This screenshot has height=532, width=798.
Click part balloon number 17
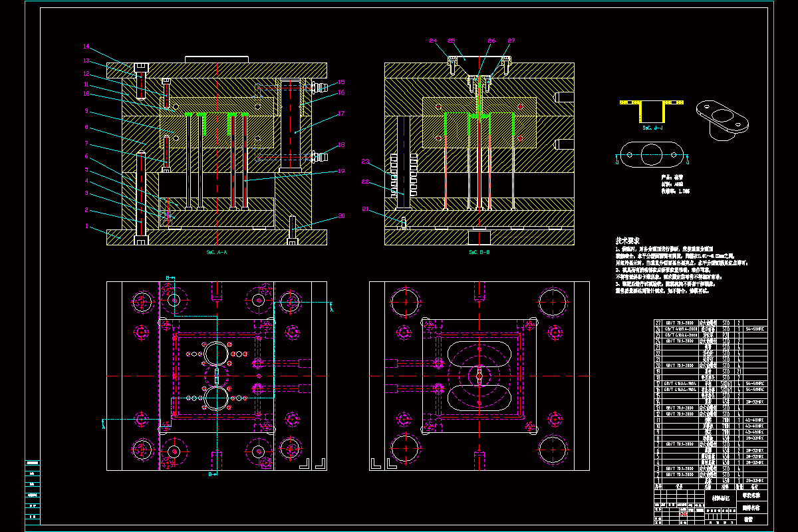[341, 114]
